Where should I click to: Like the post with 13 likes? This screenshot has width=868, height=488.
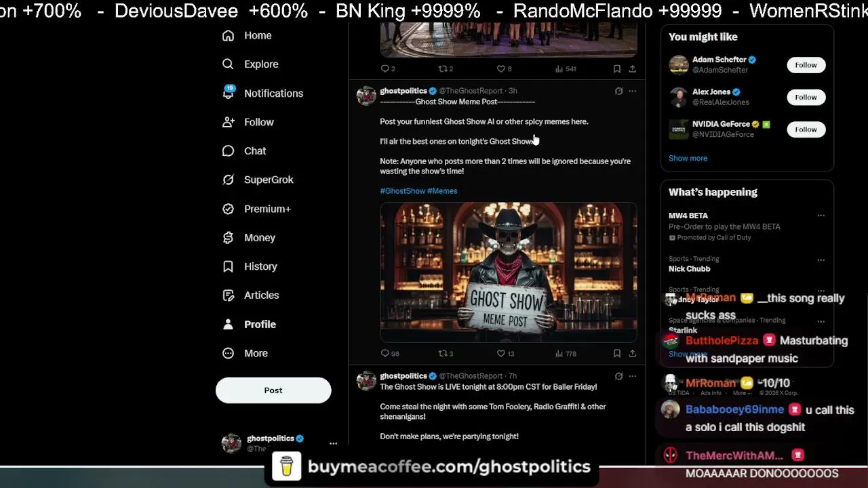[x=506, y=353]
